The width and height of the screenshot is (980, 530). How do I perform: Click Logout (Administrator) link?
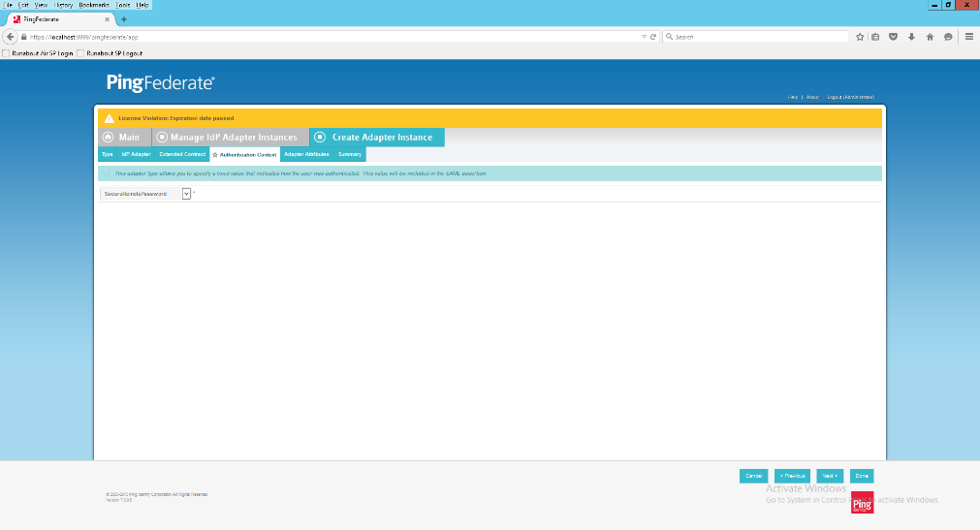pos(851,97)
